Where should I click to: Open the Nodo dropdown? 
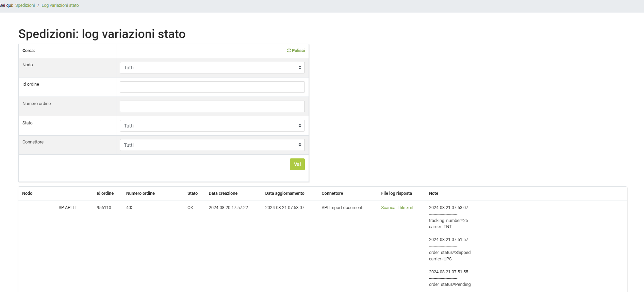[212, 68]
